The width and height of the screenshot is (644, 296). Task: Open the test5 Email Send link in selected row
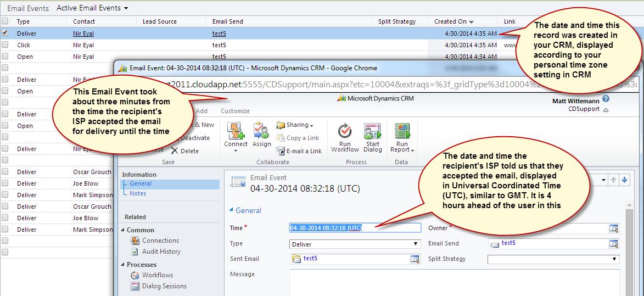[219, 33]
